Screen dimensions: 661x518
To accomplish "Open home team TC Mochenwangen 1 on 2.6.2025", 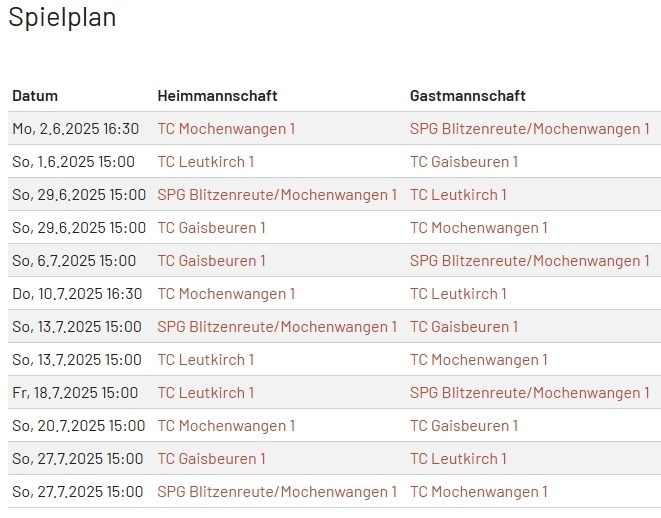I will pyautogui.click(x=226, y=128).
